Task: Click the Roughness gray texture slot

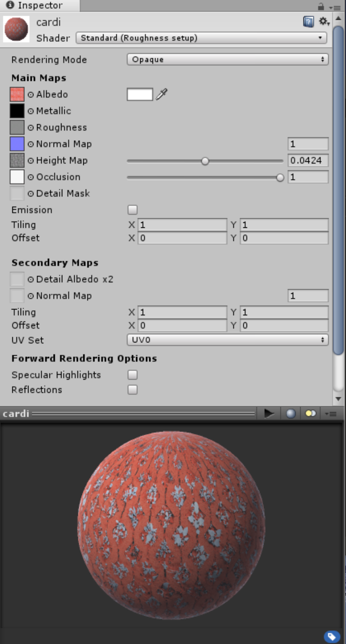Action: click(x=17, y=127)
